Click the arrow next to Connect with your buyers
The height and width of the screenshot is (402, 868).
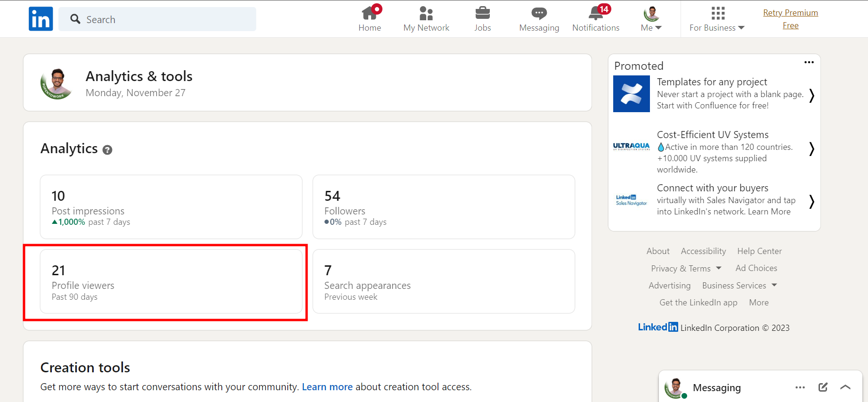tap(811, 201)
